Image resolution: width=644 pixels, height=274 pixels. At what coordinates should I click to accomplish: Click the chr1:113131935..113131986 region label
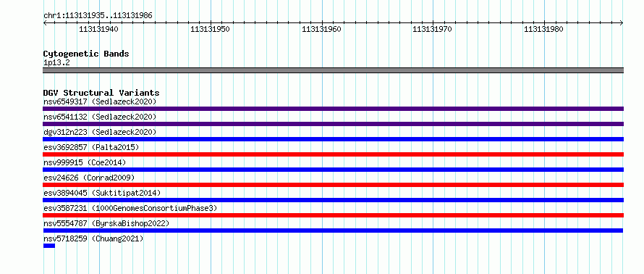click(x=98, y=16)
